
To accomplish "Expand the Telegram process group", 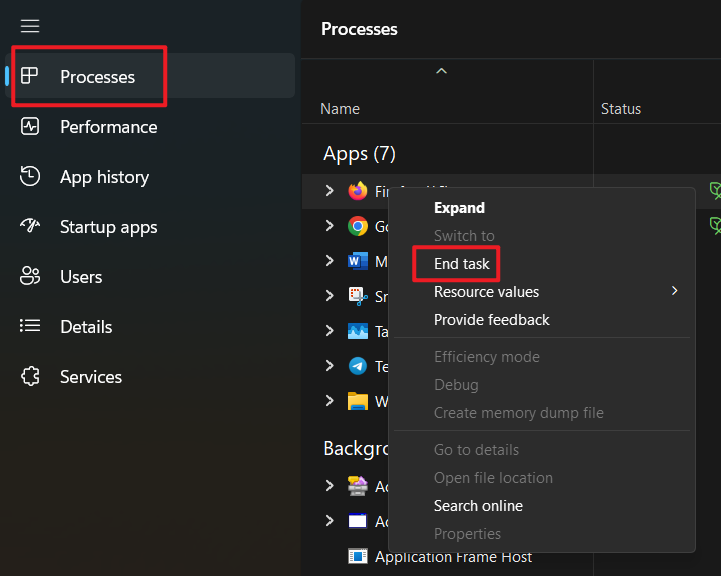I will [329, 365].
